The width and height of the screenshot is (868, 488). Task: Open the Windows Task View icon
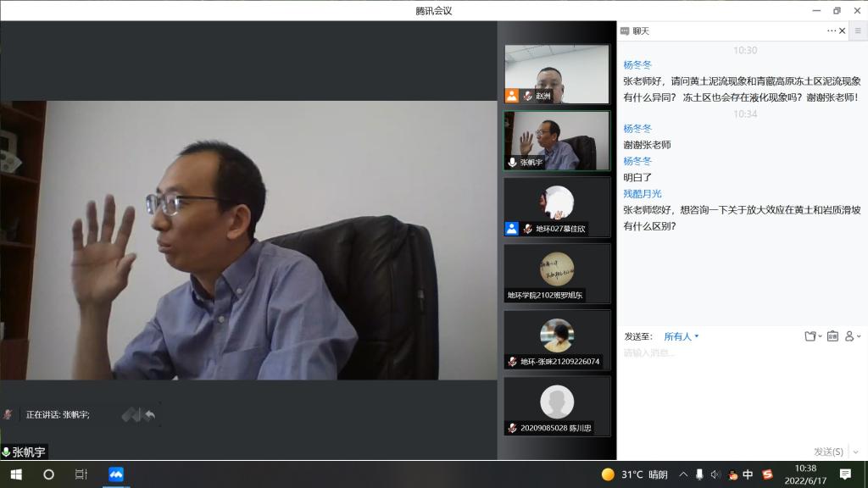tap(81, 474)
